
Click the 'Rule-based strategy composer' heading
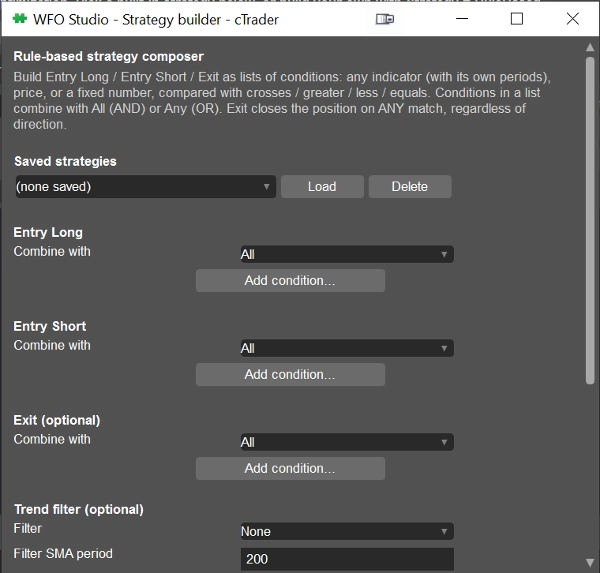(x=109, y=57)
